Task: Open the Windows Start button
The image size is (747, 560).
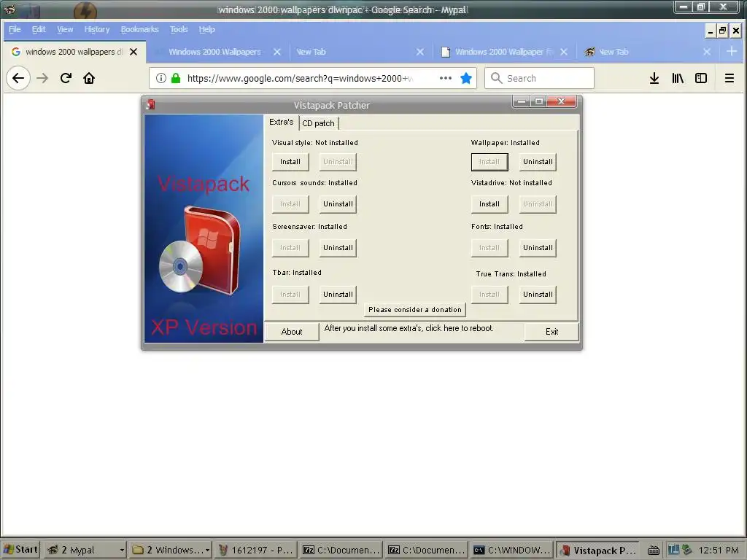Action: [x=20, y=550]
